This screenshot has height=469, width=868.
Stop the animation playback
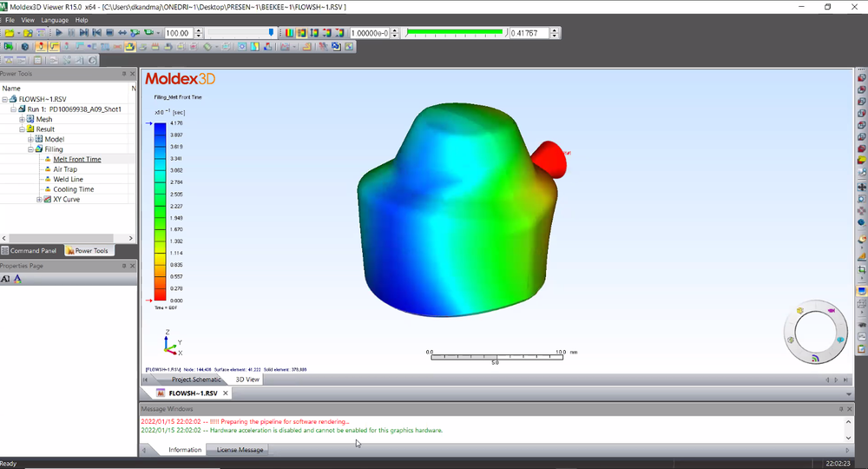tap(109, 33)
